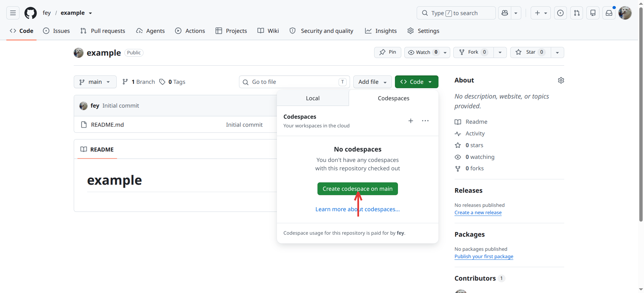
Task: Open the Copilot chat icon
Action: (505, 13)
